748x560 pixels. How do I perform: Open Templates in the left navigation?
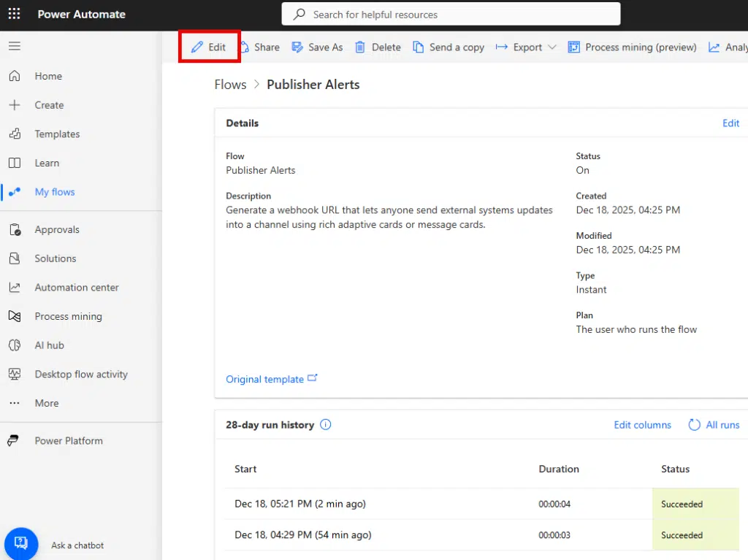[57, 134]
